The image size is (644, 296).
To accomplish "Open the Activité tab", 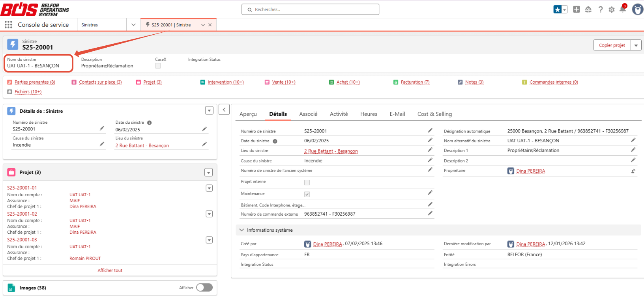I will coord(339,114).
